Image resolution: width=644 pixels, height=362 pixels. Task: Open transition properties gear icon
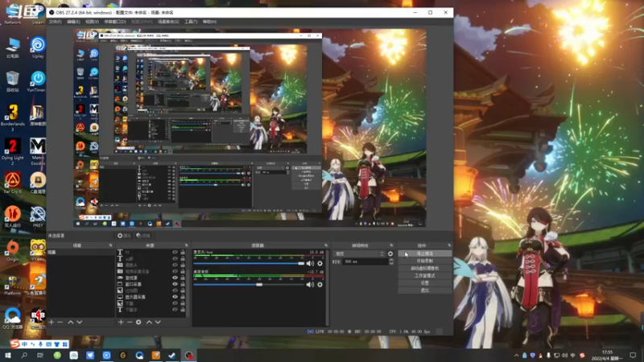coord(390,253)
